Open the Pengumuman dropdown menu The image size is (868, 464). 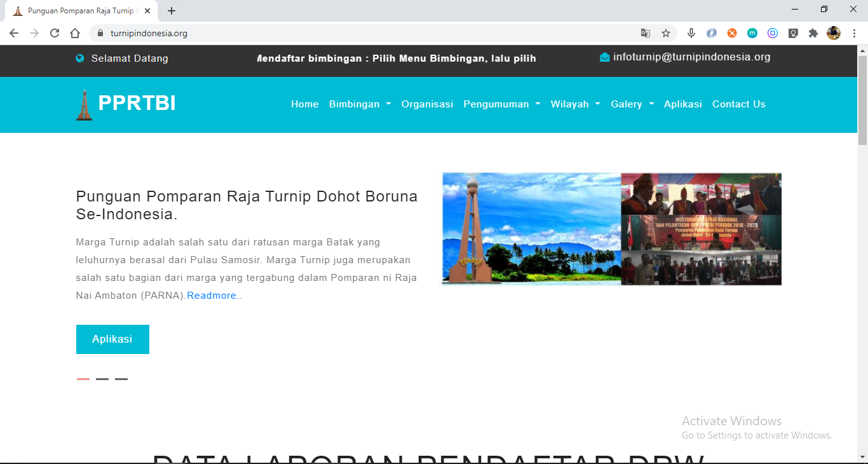point(501,104)
